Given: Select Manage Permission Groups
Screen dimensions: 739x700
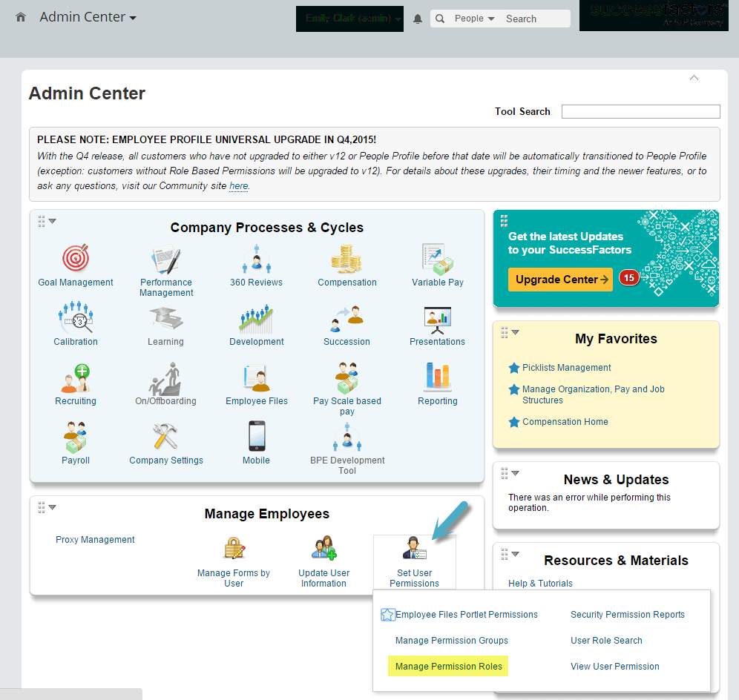Looking at the screenshot, I should pos(452,641).
